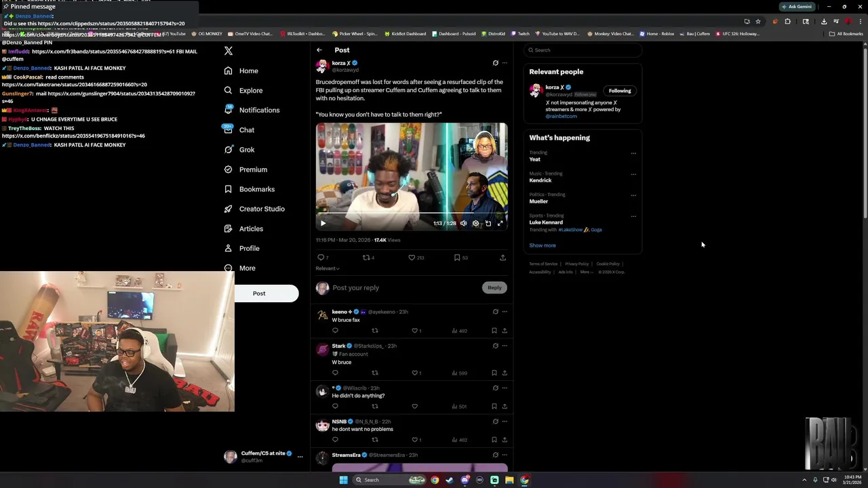Open the X logo home link
The image size is (868, 488).
click(x=229, y=51)
